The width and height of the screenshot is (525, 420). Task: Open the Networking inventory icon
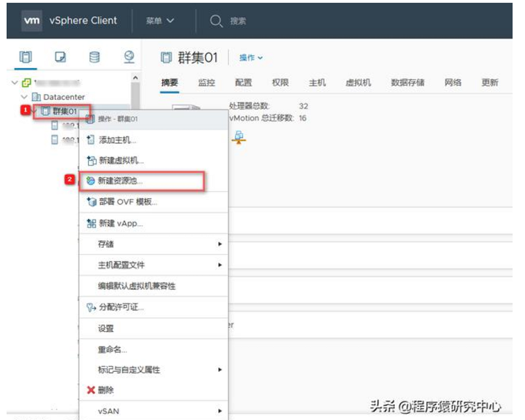129,57
